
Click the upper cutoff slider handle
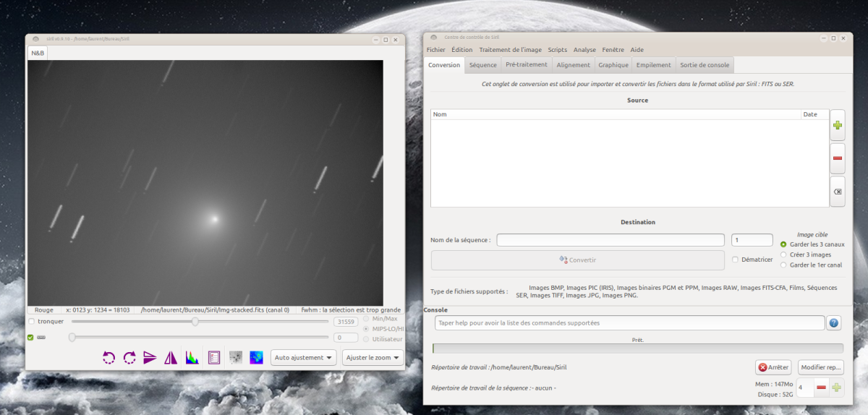(195, 322)
